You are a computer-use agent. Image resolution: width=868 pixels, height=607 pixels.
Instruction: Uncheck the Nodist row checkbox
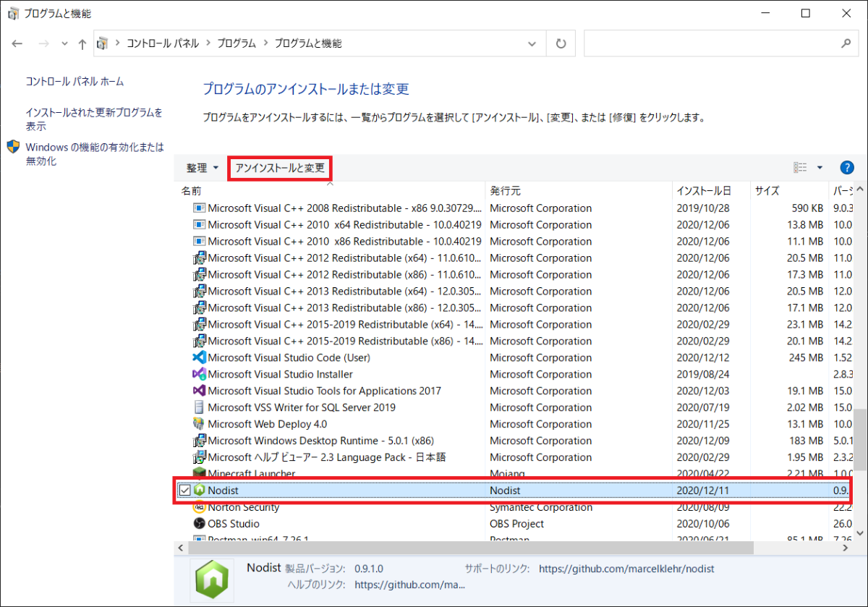(x=185, y=491)
